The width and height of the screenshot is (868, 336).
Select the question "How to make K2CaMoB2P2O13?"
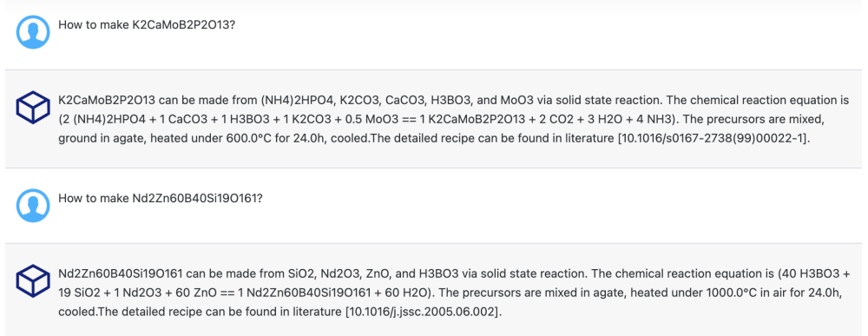147,25
